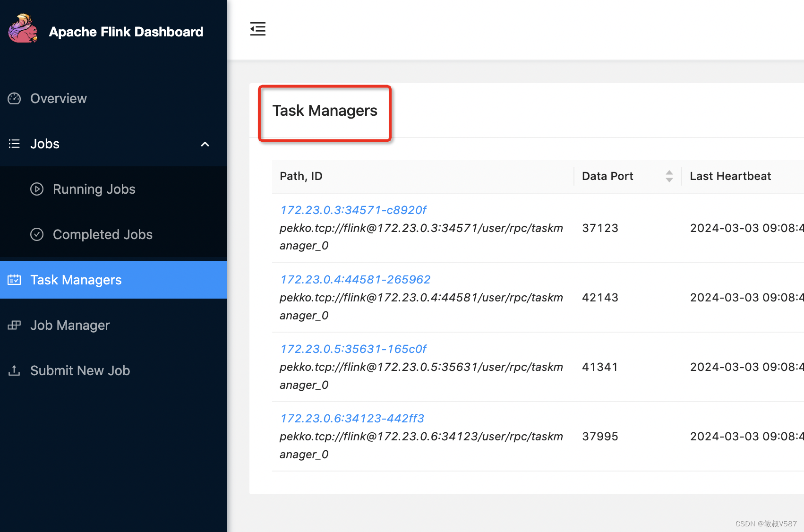Click the Completed Jobs check-circle icon

tap(37, 234)
